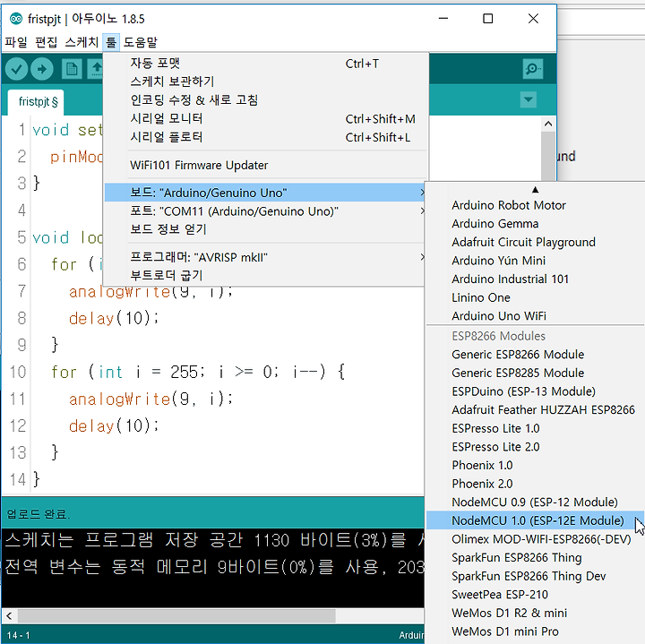Click the delay(10); on line 12
The image size is (645, 644).
pos(113,426)
